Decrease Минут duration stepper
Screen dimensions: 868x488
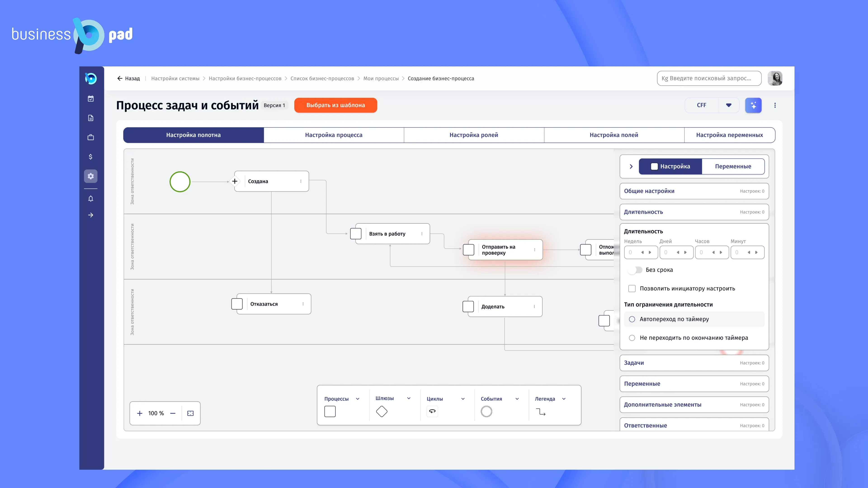click(x=749, y=252)
